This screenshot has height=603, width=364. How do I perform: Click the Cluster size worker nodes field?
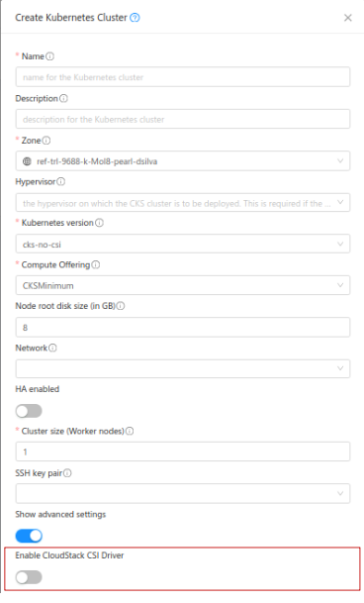click(x=183, y=452)
